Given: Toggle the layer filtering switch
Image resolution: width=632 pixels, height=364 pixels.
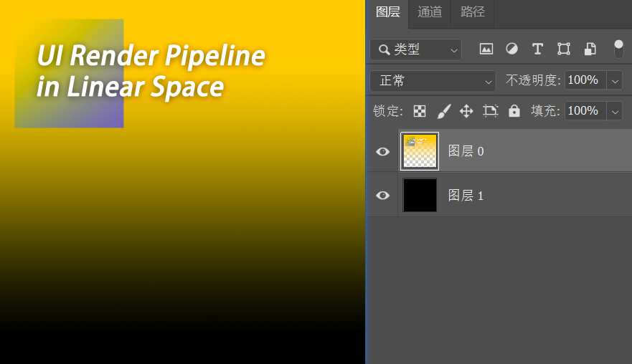Looking at the screenshot, I should click(x=618, y=49).
